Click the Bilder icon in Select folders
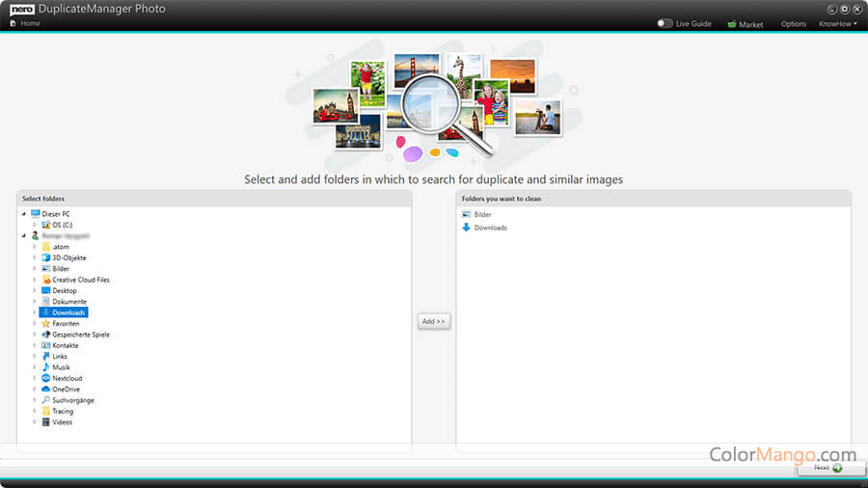The height and width of the screenshot is (488, 868). (46, 269)
